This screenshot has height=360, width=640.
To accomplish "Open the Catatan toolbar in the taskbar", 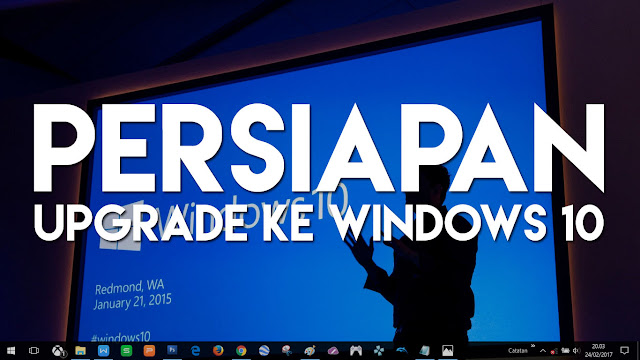I will click(518, 351).
